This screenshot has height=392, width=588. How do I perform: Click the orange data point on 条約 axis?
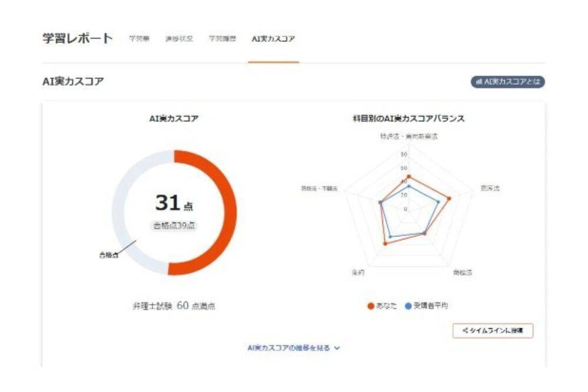385,244
